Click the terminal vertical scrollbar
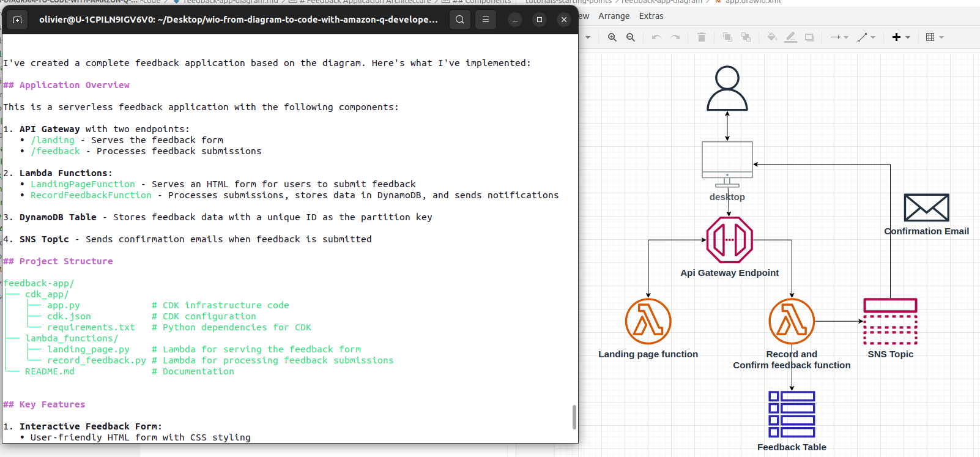Image resolution: width=980 pixels, height=457 pixels. click(574, 417)
